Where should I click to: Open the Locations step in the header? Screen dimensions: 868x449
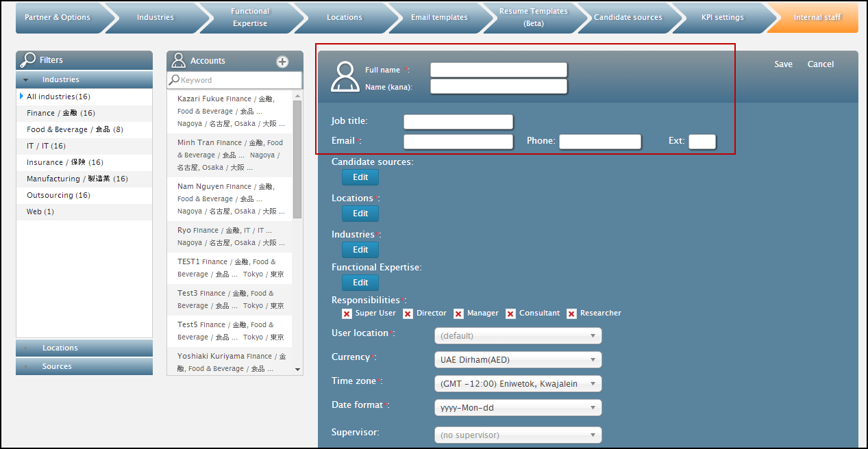345,17
